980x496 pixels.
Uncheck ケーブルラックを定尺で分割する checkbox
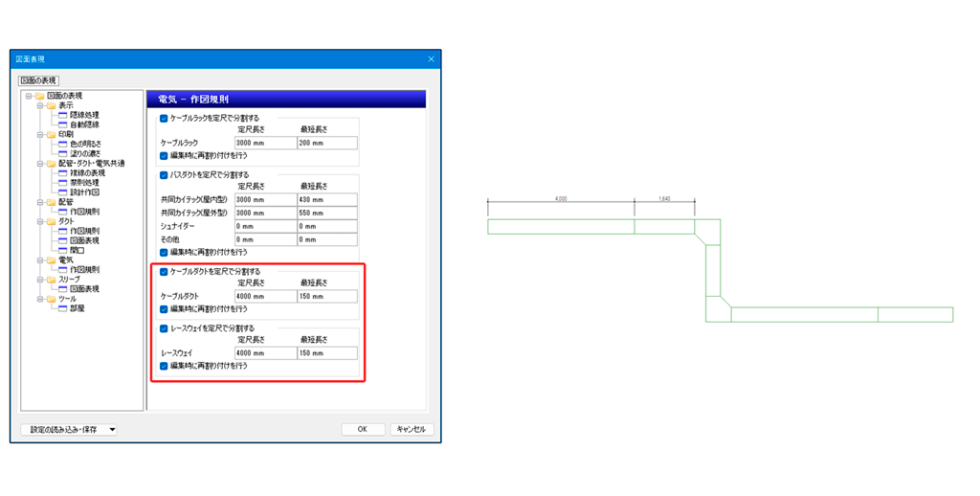pyautogui.click(x=164, y=119)
